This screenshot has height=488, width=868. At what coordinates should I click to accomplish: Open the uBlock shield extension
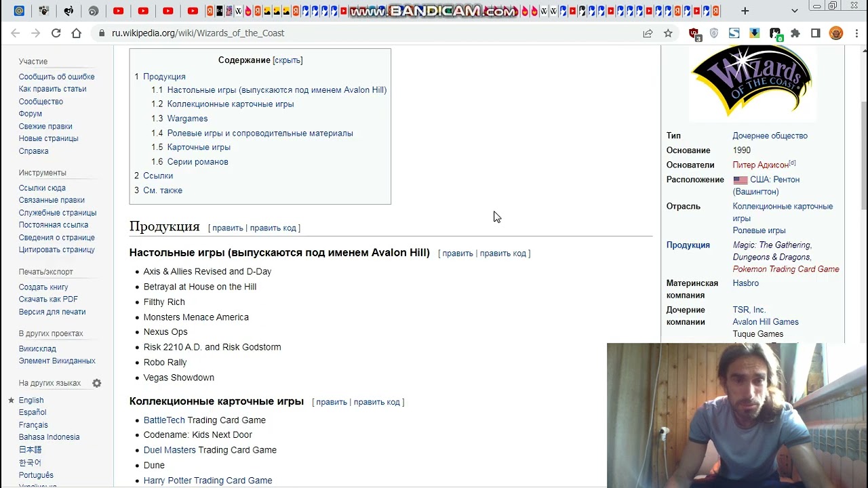pyautogui.click(x=694, y=33)
